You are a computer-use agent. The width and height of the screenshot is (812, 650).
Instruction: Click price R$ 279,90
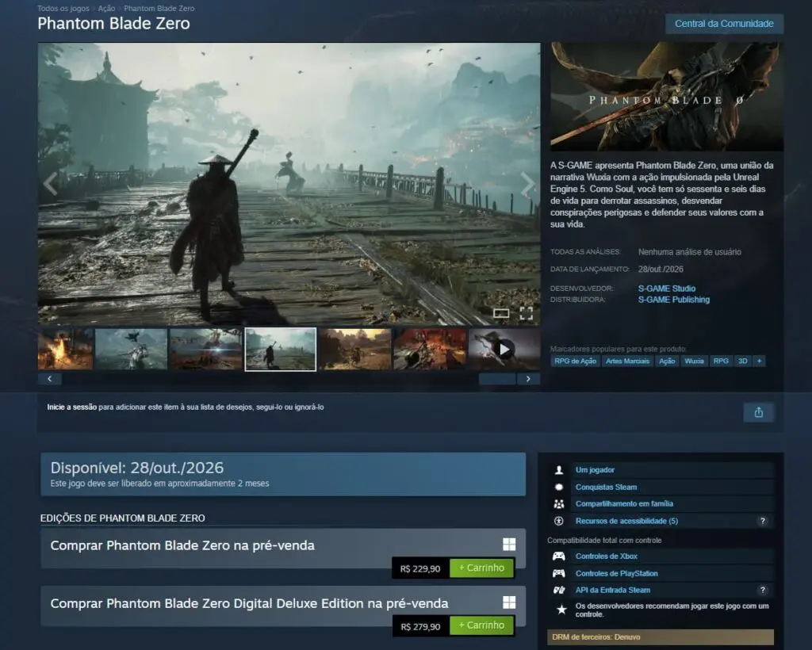(420, 627)
